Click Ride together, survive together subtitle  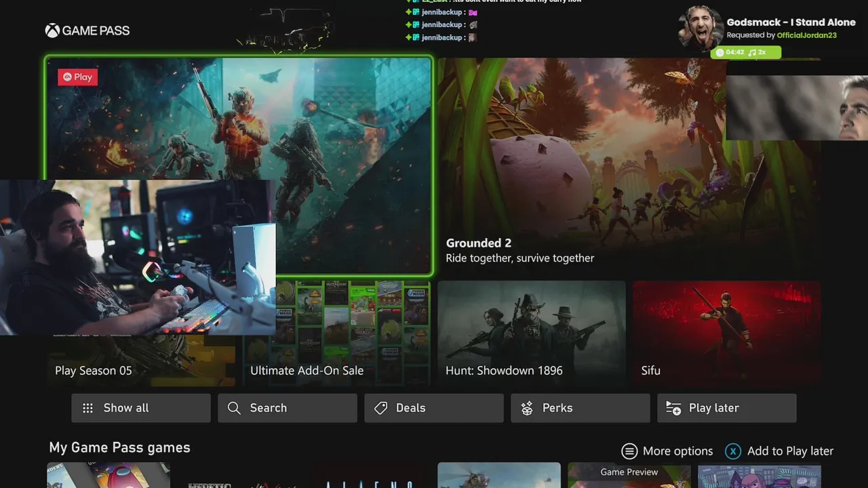coord(520,258)
